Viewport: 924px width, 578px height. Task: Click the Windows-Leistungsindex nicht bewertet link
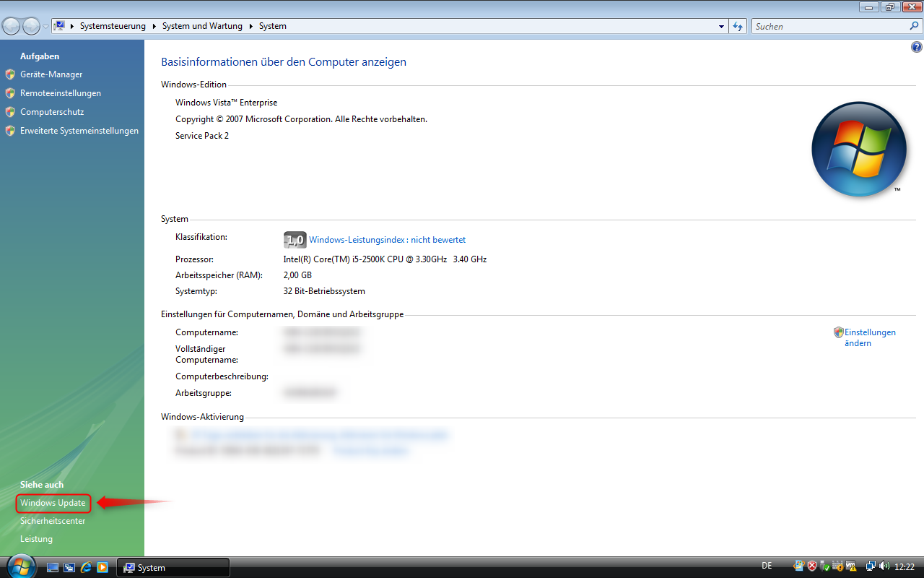387,239
